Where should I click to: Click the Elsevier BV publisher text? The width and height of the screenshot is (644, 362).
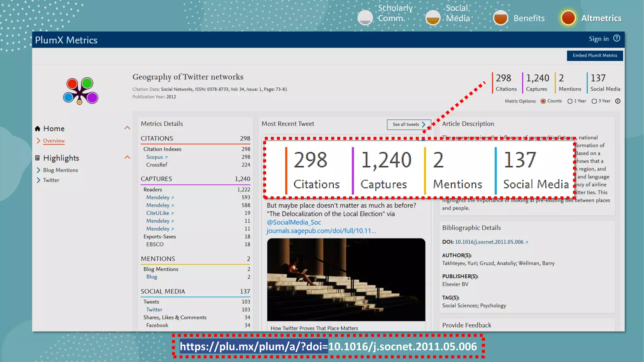tap(455, 284)
